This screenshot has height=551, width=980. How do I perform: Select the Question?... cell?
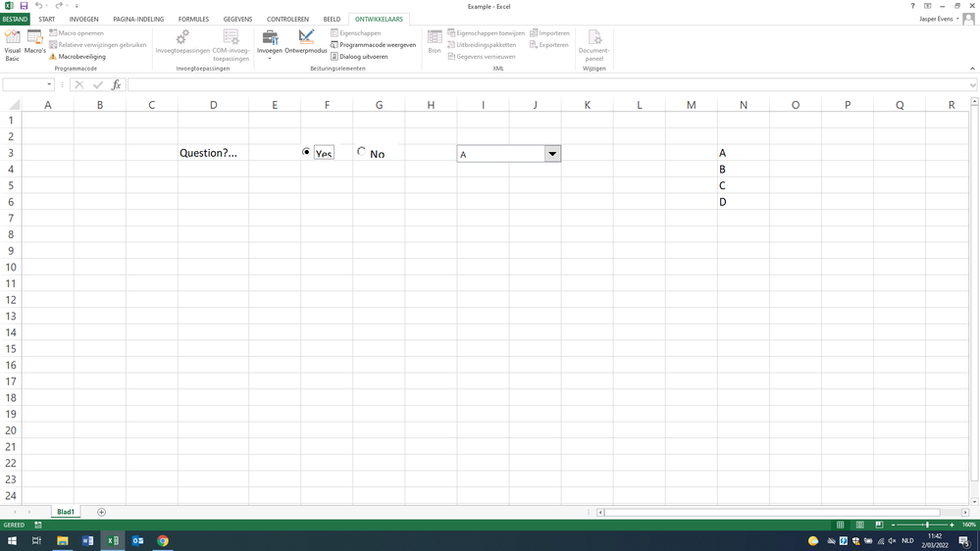click(213, 152)
